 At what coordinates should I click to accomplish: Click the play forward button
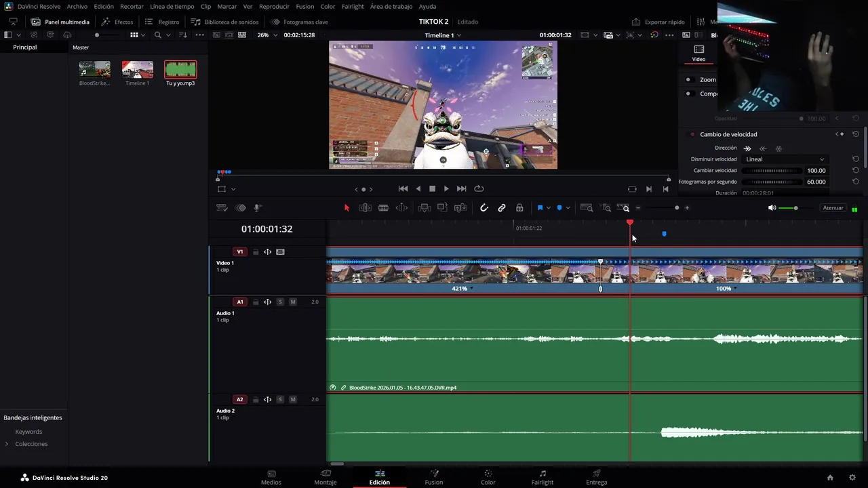[x=446, y=189]
